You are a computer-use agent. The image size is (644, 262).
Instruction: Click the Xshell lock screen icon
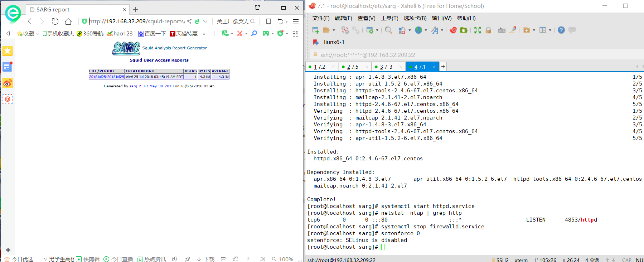[x=488, y=30]
